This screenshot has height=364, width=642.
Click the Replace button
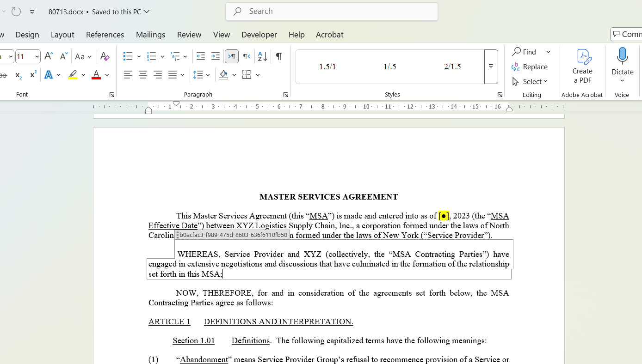pos(530,67)
